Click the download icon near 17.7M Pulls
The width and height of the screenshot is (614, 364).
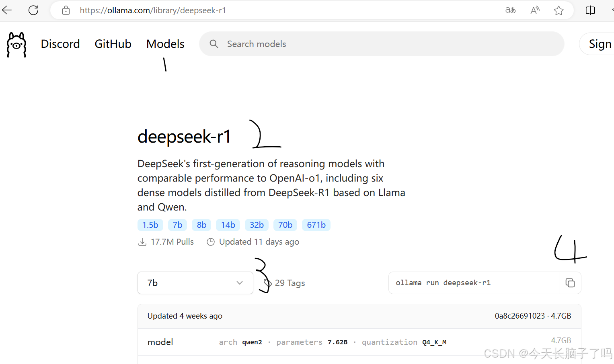click(142, 242)
